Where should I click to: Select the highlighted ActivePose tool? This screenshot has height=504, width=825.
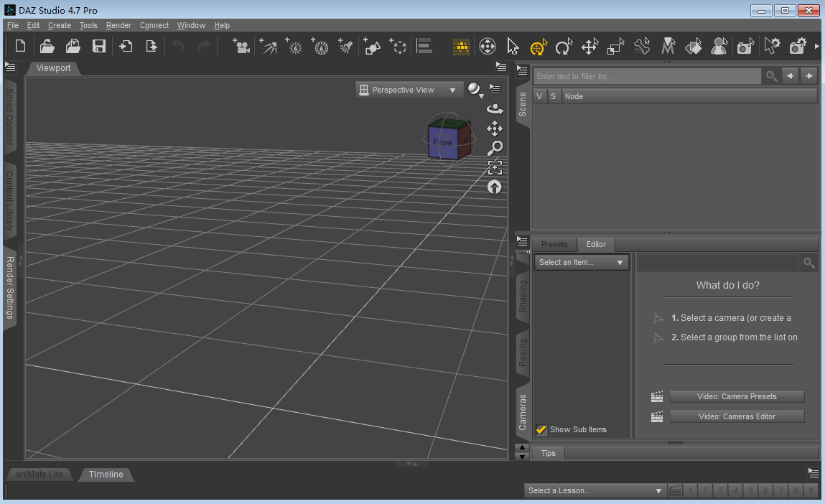point(539,47)
